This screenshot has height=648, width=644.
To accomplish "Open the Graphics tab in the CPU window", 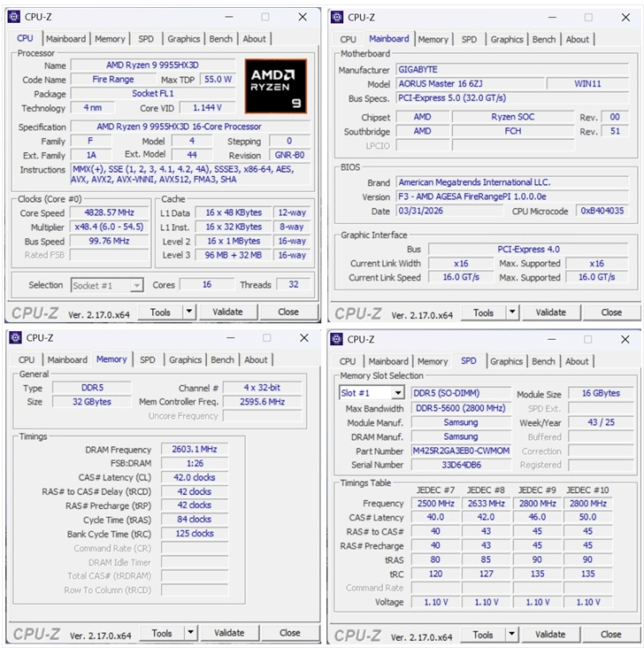I will pos(184,39).
